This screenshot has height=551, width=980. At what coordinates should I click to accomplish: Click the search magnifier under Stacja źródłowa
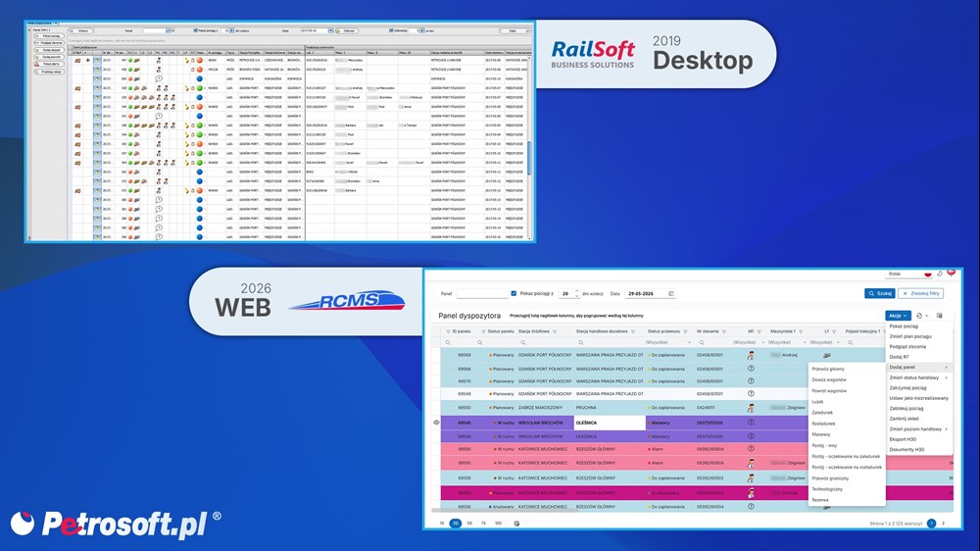coord(523,343)
